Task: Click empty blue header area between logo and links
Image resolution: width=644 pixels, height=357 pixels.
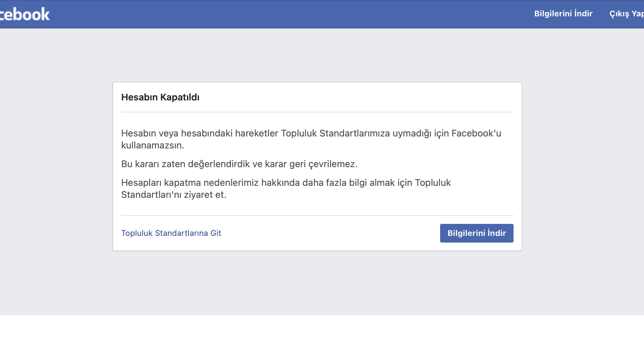Action: 290,14
